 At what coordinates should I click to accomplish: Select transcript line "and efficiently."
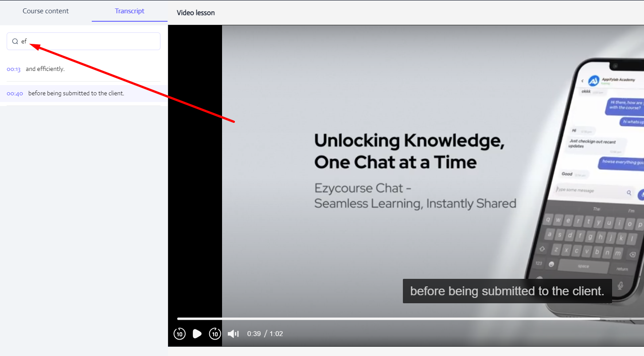pos(45,69)
